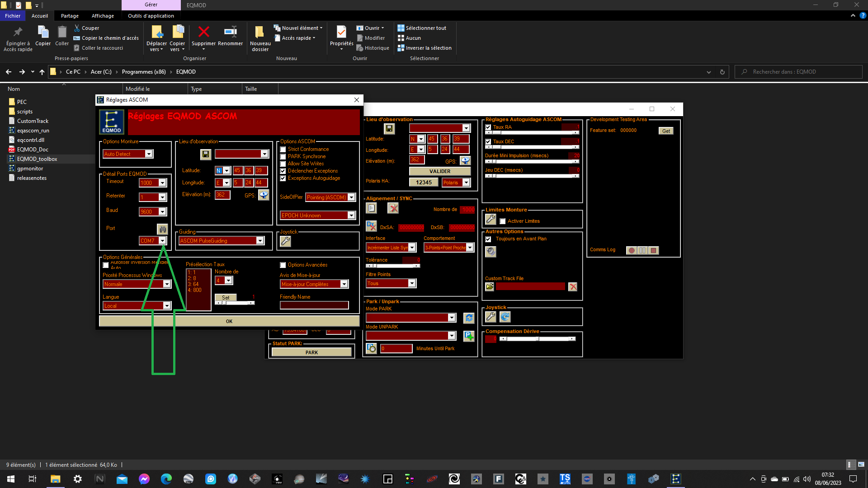This screenshot has width=868, height=488.
Task: Toggle Allow Site Writes checkbox
Action: 283,164
